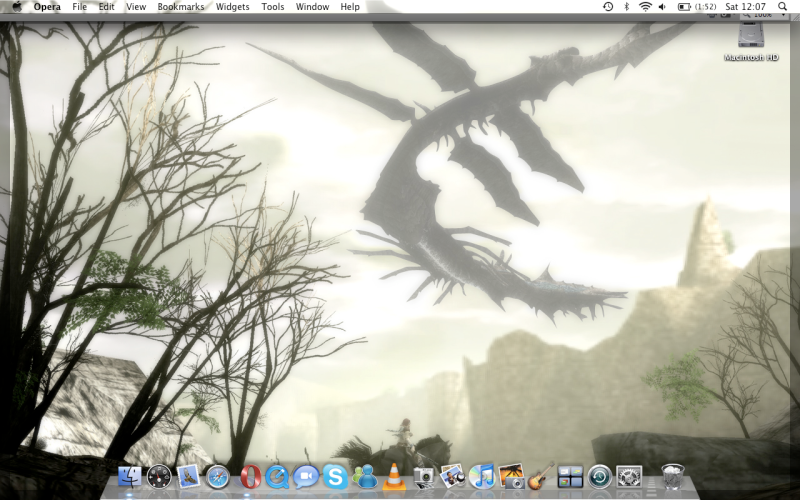Open the View menu

[136, 7]
